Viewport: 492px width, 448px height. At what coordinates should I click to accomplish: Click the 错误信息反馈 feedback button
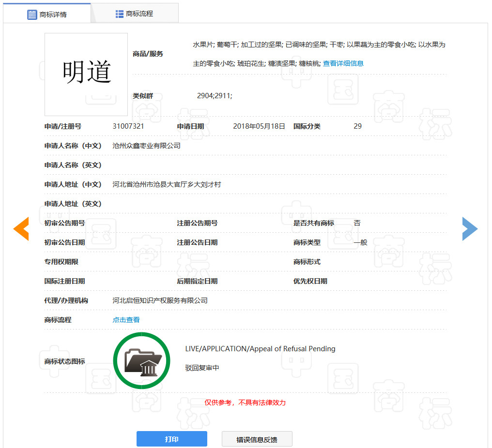pyautogui.click(x=257, y=438)
